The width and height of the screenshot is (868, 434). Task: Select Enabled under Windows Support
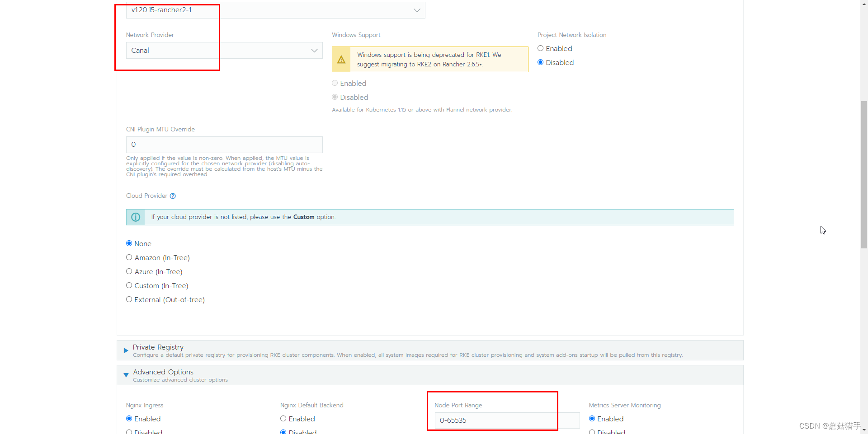335,83
